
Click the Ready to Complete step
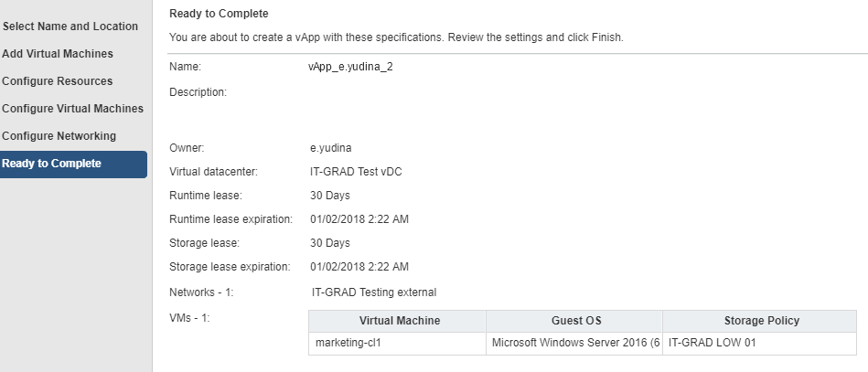pos(73,165)
